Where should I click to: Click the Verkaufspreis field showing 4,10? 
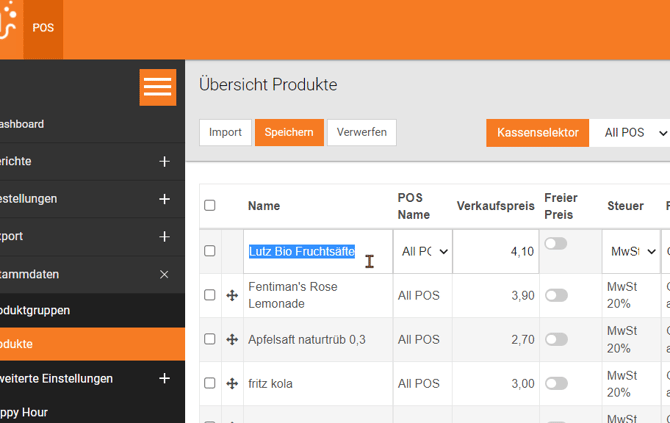(497, 252)
